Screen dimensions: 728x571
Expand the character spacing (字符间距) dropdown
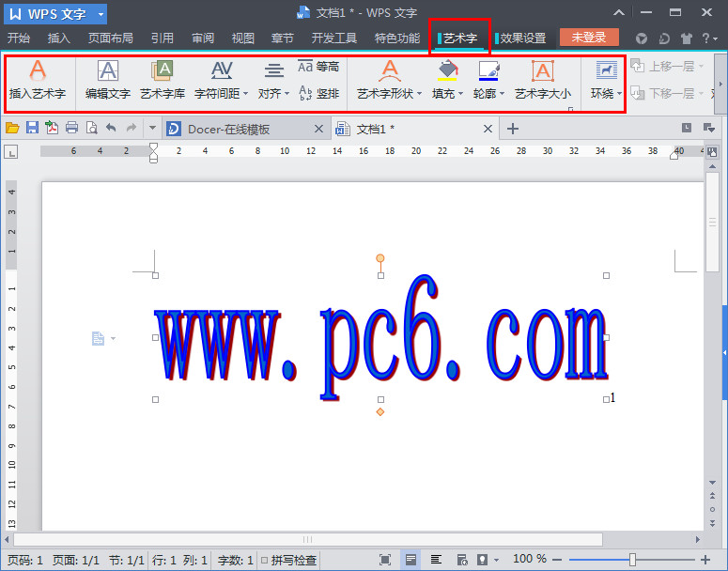point(234,94)
